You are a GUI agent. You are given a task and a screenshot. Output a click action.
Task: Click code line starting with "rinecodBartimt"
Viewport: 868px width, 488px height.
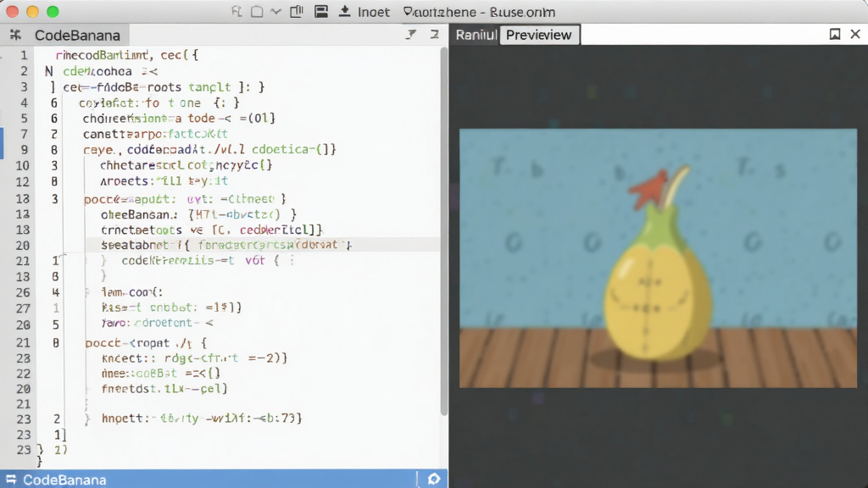(x=127, y=55)
